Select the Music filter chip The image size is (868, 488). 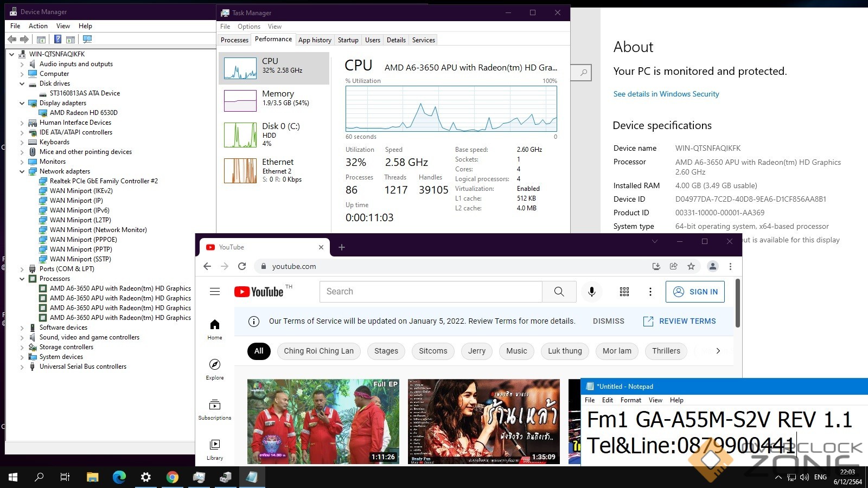tap(516, 351)
